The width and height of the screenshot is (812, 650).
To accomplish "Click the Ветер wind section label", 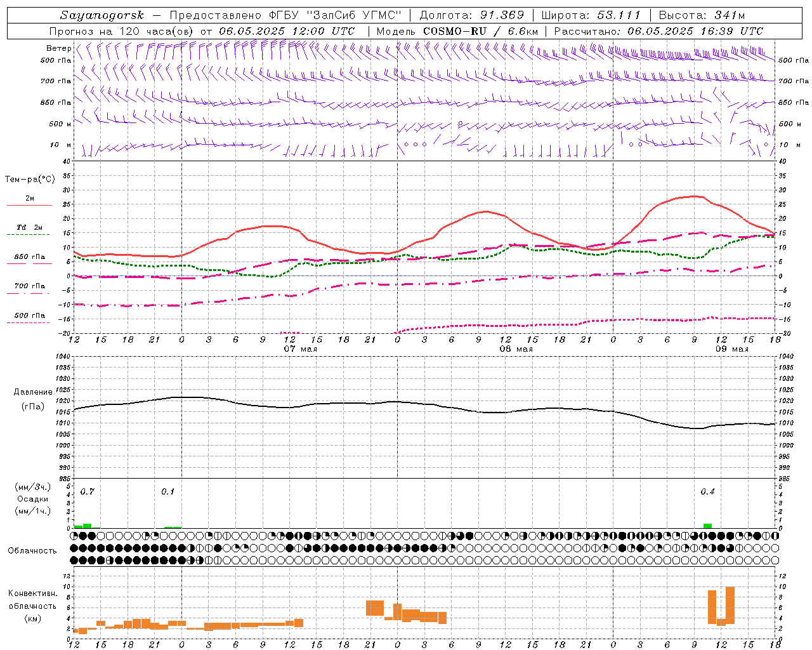I will 58,48.
